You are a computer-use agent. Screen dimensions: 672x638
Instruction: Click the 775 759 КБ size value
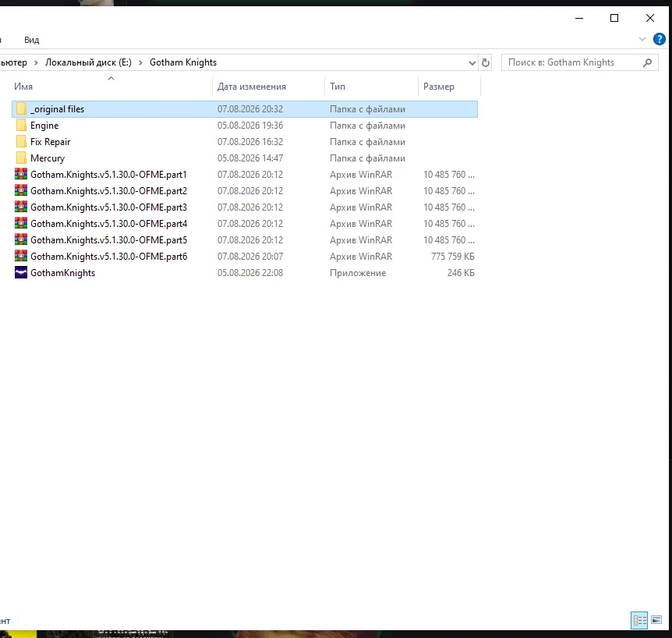(453, 257)
